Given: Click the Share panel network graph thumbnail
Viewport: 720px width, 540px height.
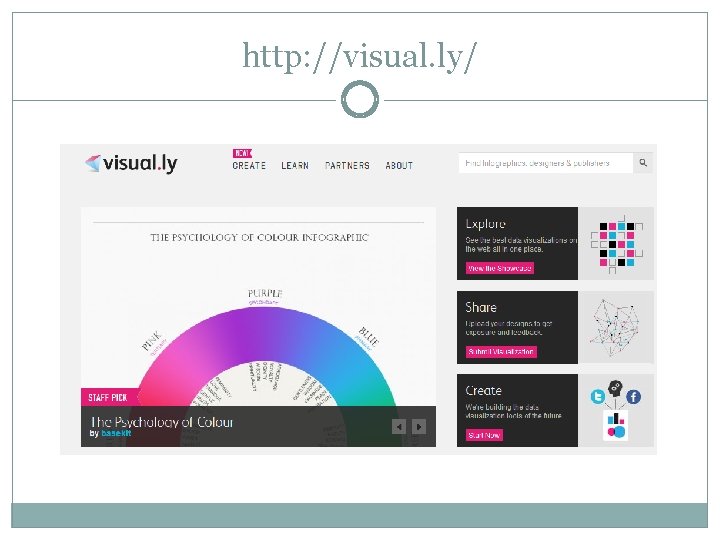Looking at the screenshot, I should pos(616,327).
